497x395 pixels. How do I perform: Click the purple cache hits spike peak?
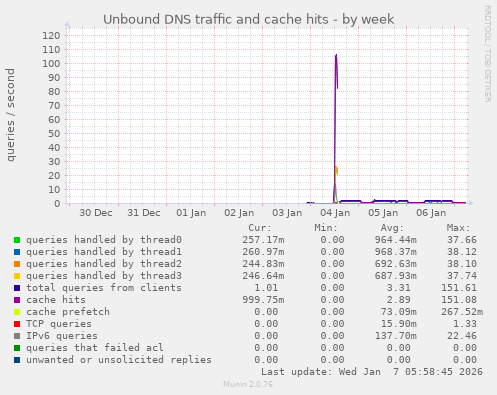(336, 55)
